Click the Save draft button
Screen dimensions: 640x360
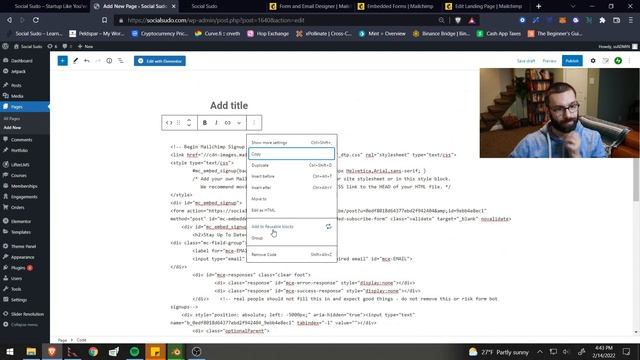526,61
